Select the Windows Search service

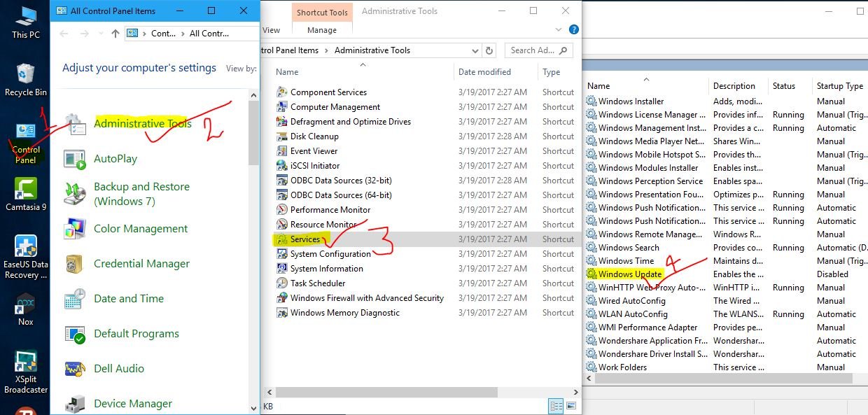pyautogui.click(x=629, y=248)
